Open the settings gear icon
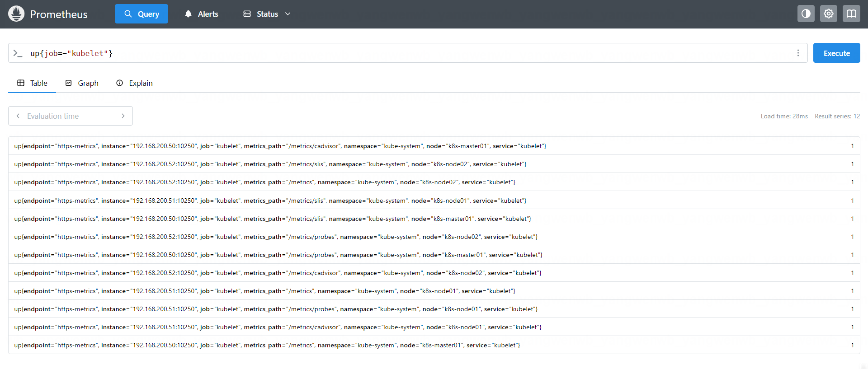This screenshot has width=868, height=369. pos(828,14)
